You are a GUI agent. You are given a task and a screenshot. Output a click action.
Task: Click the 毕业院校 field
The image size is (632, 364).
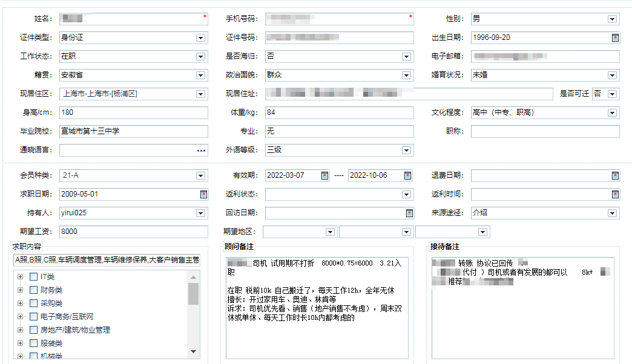pyautogui.click(x=133, y=131)
